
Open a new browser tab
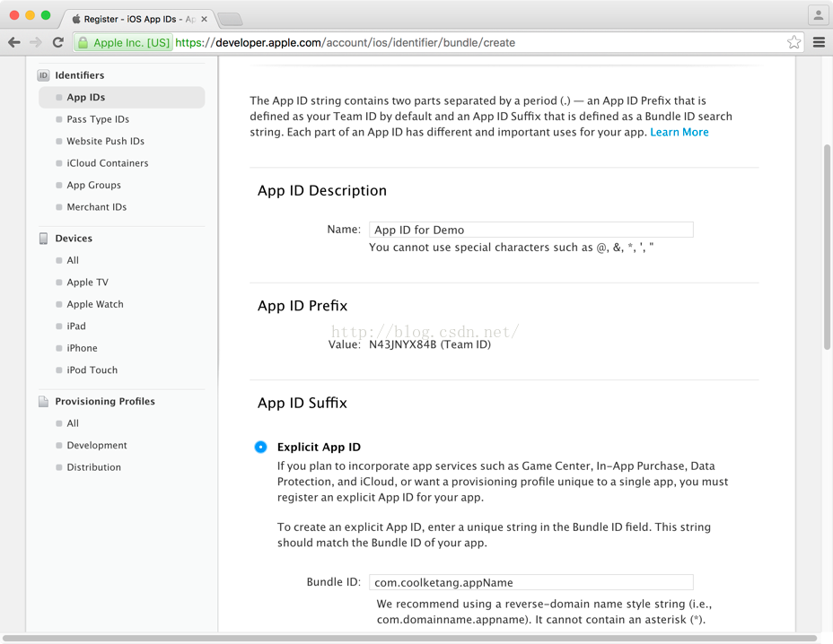pyautogui.click(x=230, y=19)
